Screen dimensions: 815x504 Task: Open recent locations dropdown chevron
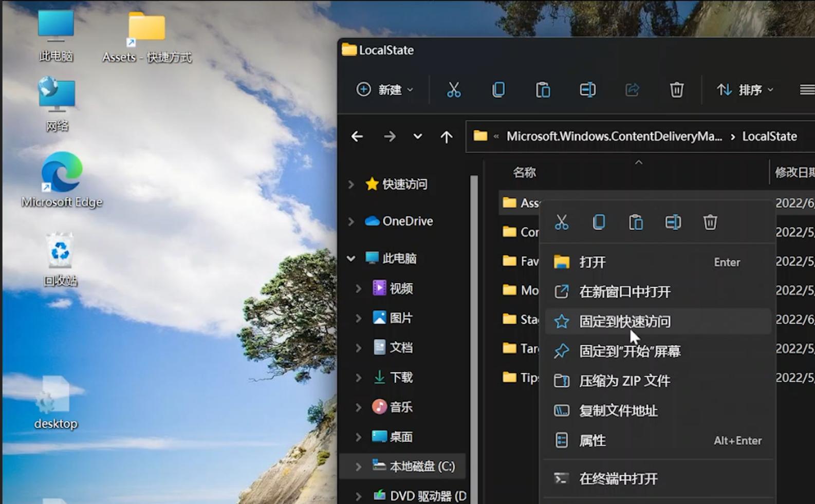pos(418,137)
